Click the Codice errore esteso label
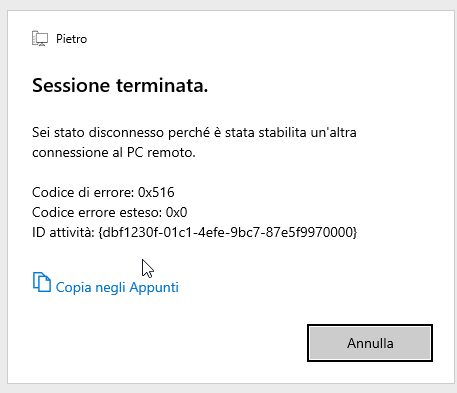 tap(97, 212)
